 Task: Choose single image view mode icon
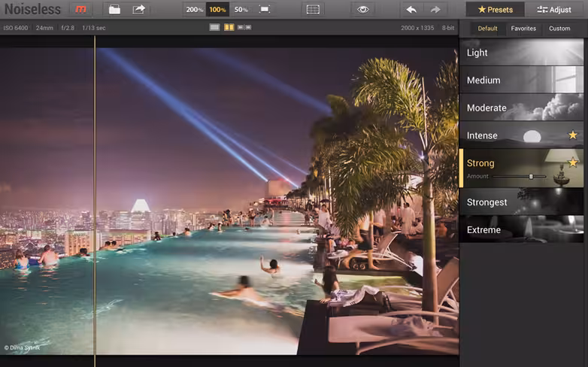point(214,27)
